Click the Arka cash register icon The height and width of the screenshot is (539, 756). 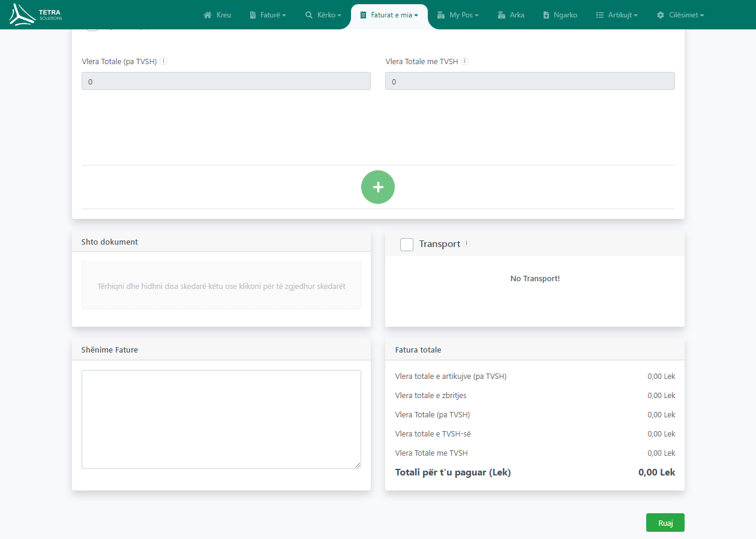(501, 15)
